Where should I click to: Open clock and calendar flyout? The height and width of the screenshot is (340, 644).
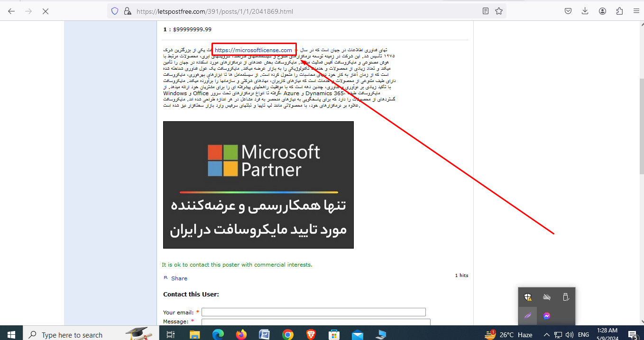click(607, 334)
